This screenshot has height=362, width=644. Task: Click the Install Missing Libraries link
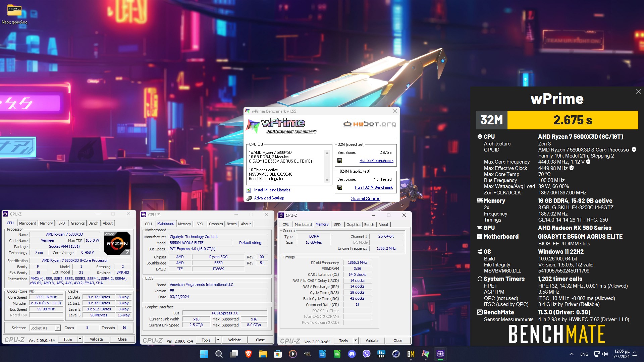tap(272, 190)
